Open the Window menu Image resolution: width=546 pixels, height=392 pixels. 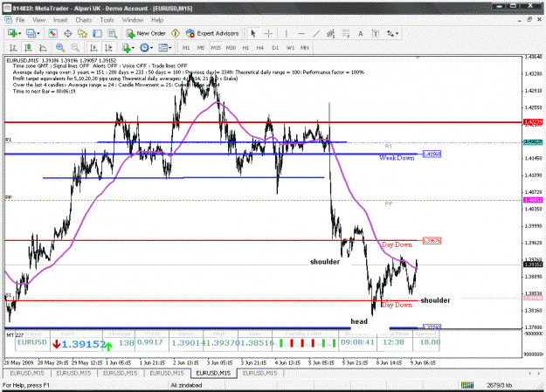pos(133,20)
